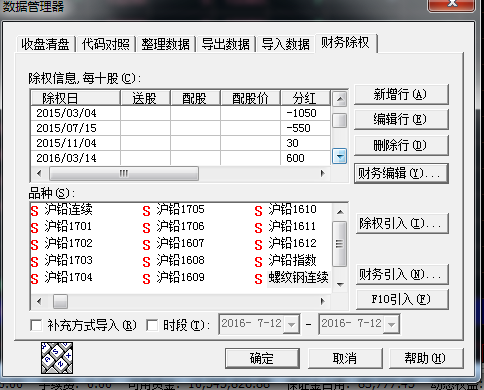
Task: Click the 品种 list horizontal scrollbar thumb
Action: coord(60,302)
